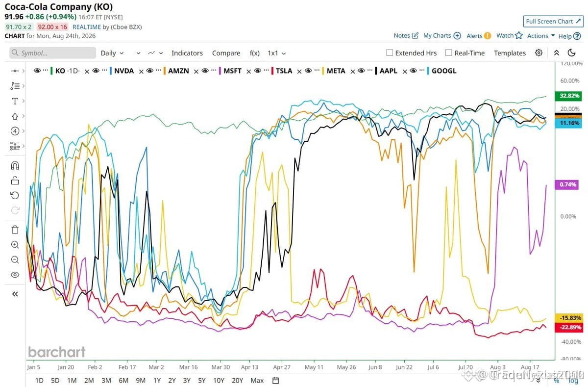Delete drawings with the trash icon
The height and width of the screenshot is (387, 588).
15,230
